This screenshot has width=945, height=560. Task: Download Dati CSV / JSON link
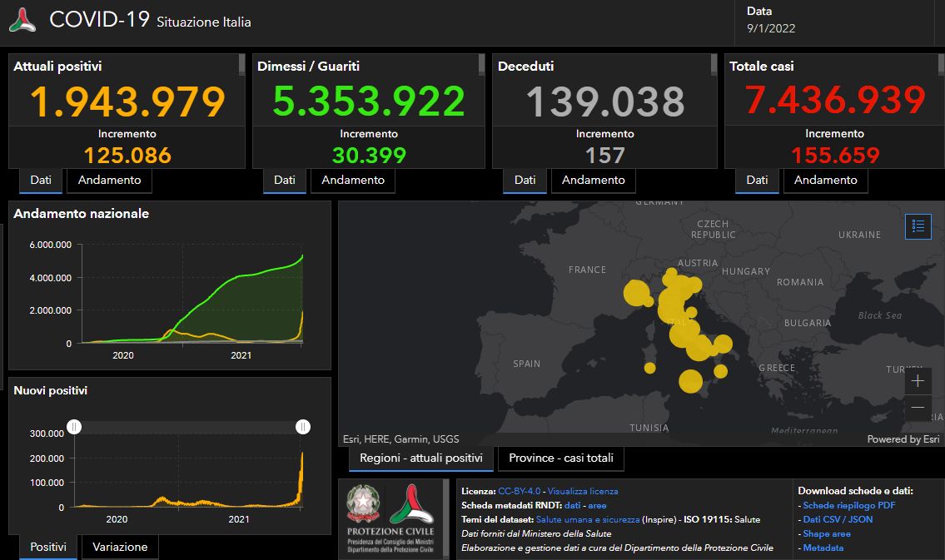pyautogui.click(x=838, y=519)
